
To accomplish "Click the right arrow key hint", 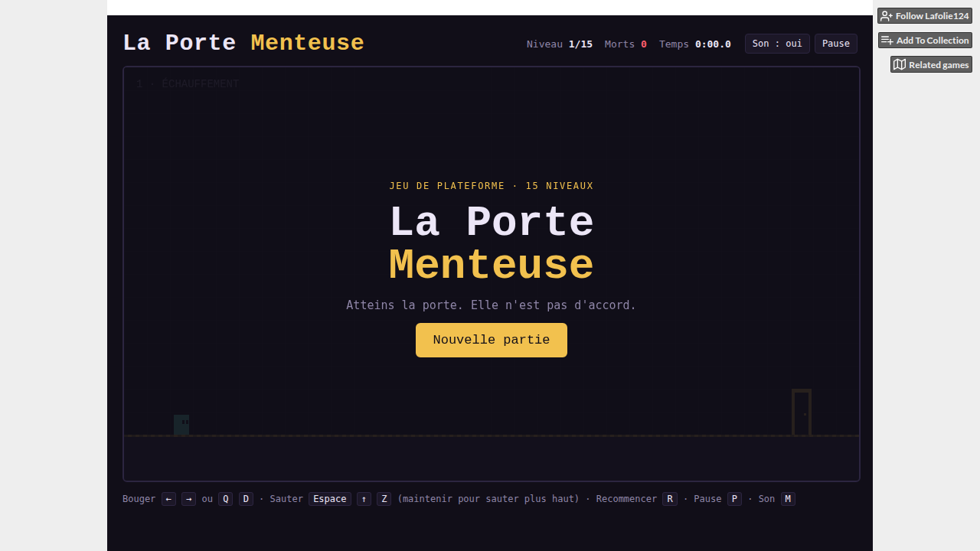I will [x=188, y=499].
